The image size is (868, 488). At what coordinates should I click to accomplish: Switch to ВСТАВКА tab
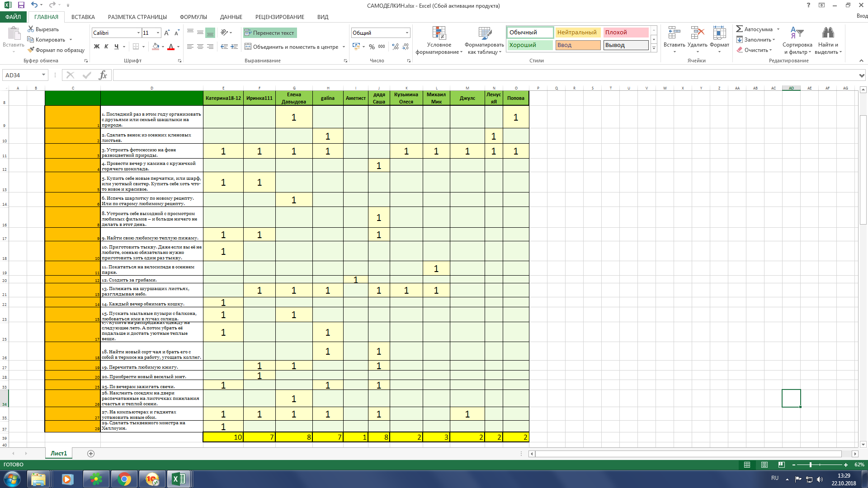click(83, 17)
